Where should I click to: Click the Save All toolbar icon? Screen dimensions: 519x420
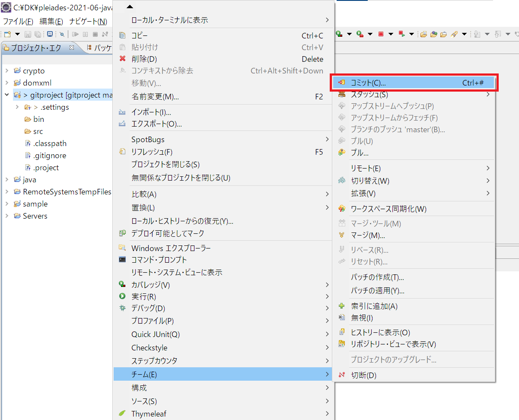coord(38,34)
